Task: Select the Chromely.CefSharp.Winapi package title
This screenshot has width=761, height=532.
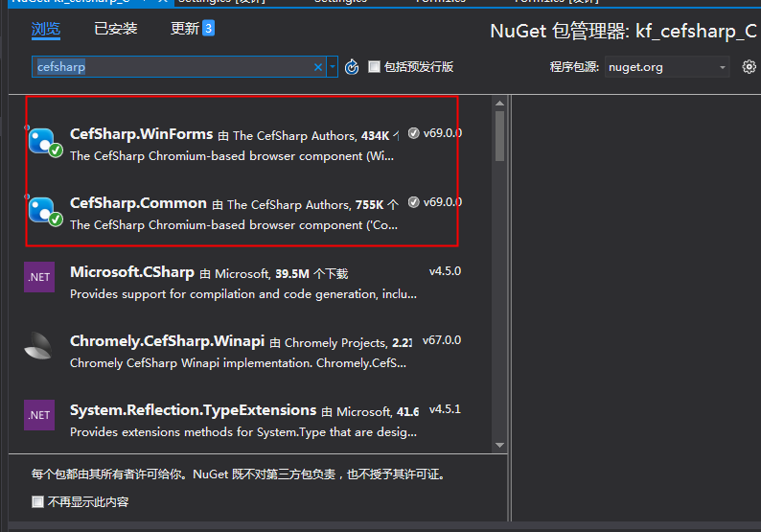Action: 167,341
